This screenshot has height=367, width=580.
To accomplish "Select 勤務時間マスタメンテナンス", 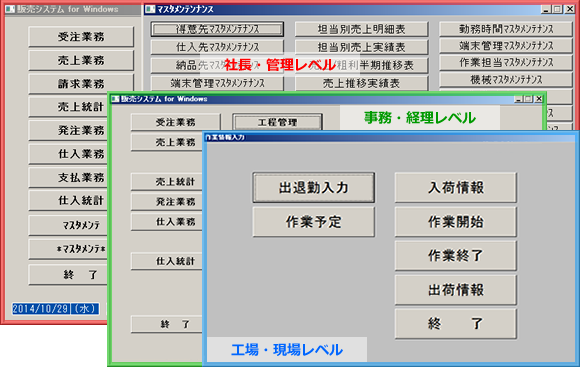I will pyautogui.click(x=506, y=29).
